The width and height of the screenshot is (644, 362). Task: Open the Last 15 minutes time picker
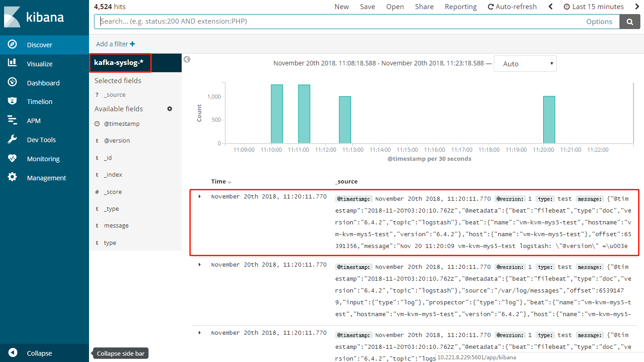click(594, 7)
